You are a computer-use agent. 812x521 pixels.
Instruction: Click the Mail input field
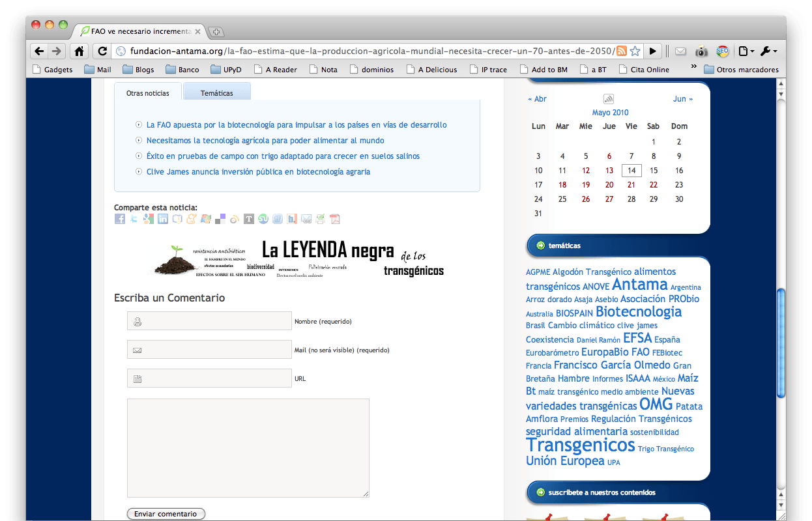[209, 350]
